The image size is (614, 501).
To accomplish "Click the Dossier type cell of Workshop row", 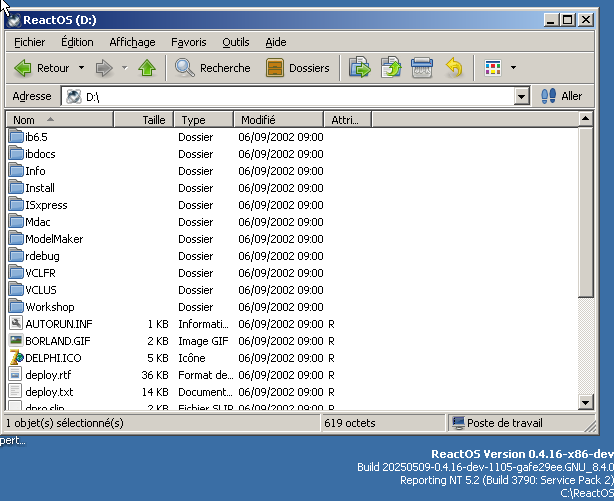I will pos(195,307).
